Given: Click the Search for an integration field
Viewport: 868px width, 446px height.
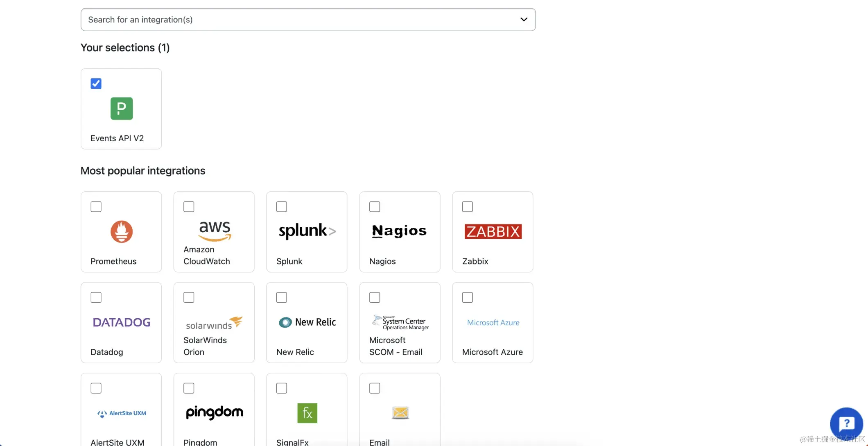Looking at the screenshot, I should tap(287, 20).
